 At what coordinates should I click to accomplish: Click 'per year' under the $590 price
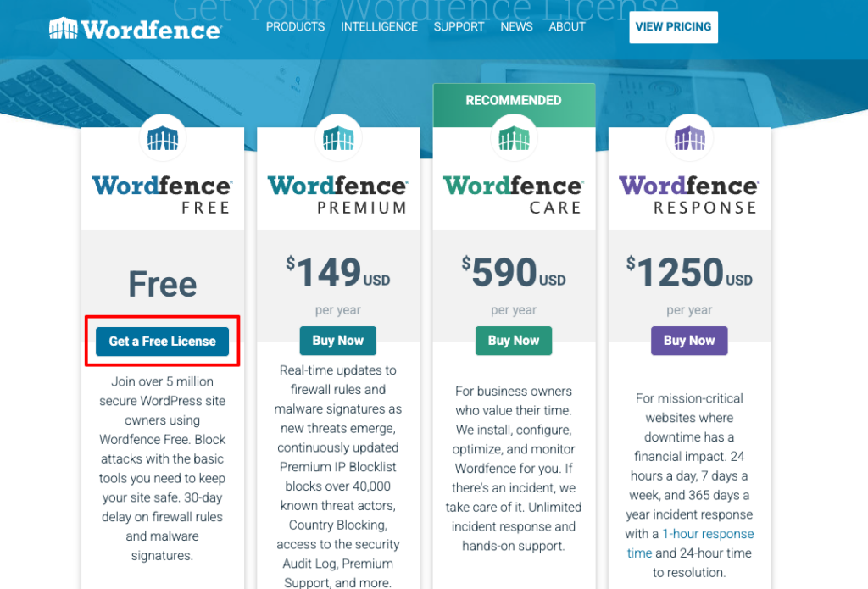click(514, 310)
